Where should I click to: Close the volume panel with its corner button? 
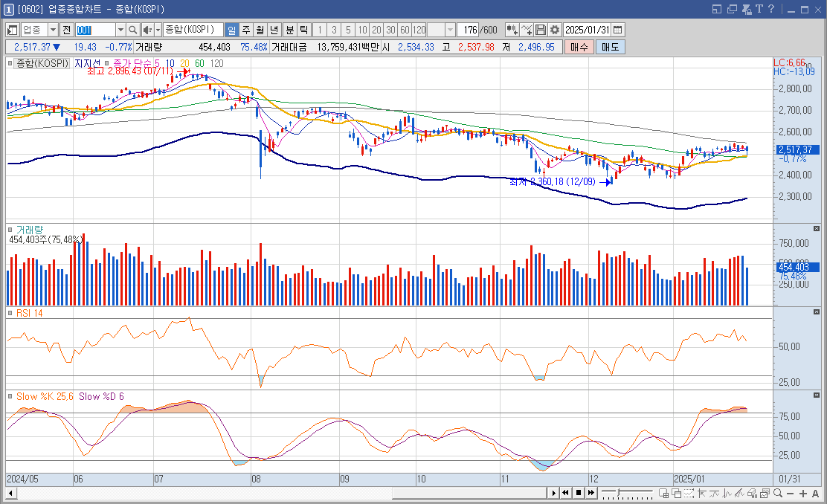click(x=817, y=229)
